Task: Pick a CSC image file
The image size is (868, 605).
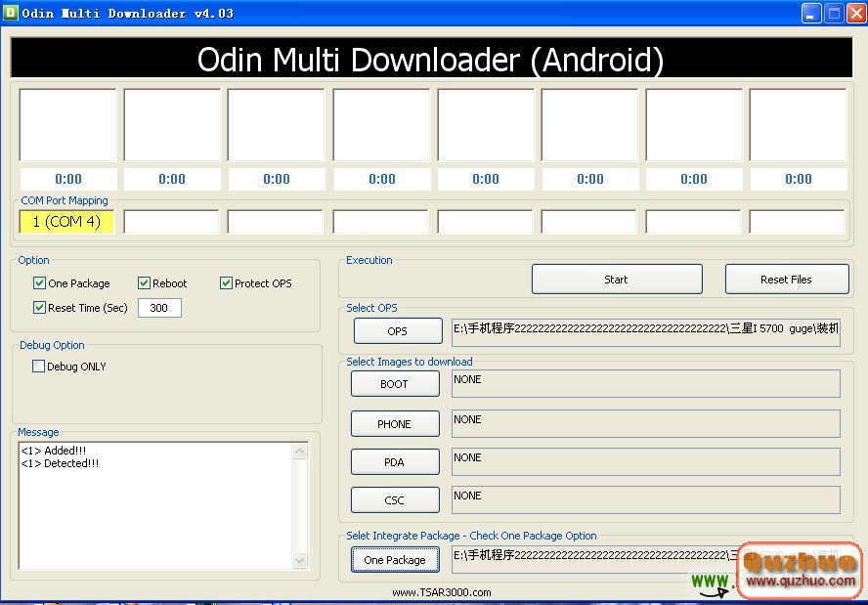Action: [395, 499]
